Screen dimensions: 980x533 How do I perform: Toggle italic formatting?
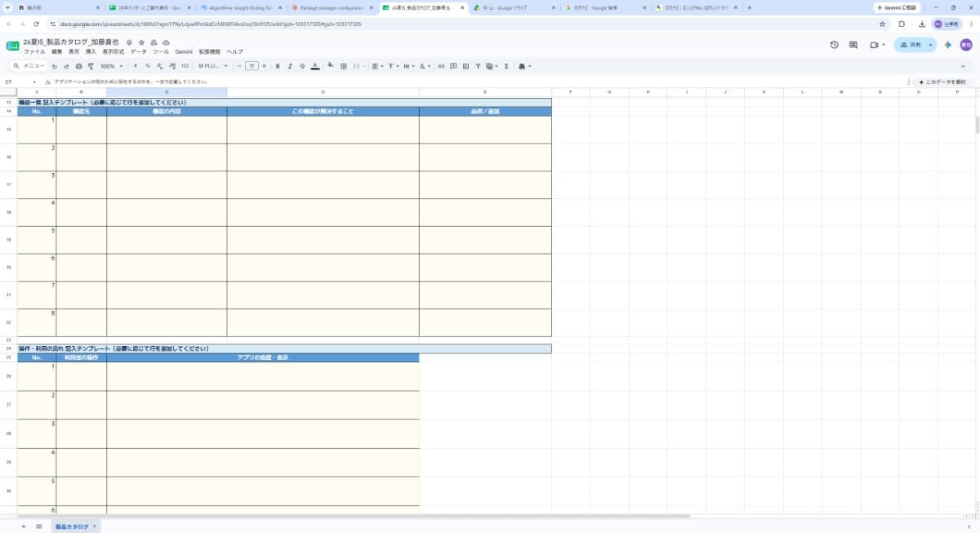[290, 66]
